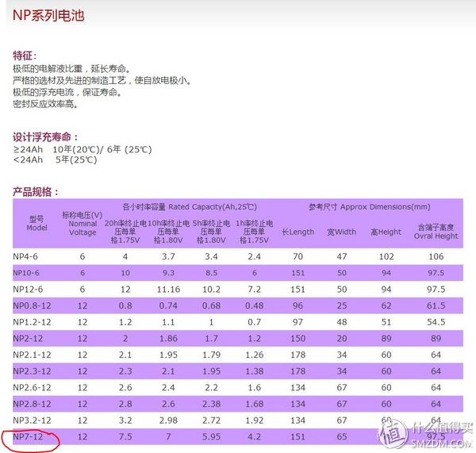Viewport: 476px width, 453px height.
Task: Click the '高Height' column header
Action: tap(386, 232)
